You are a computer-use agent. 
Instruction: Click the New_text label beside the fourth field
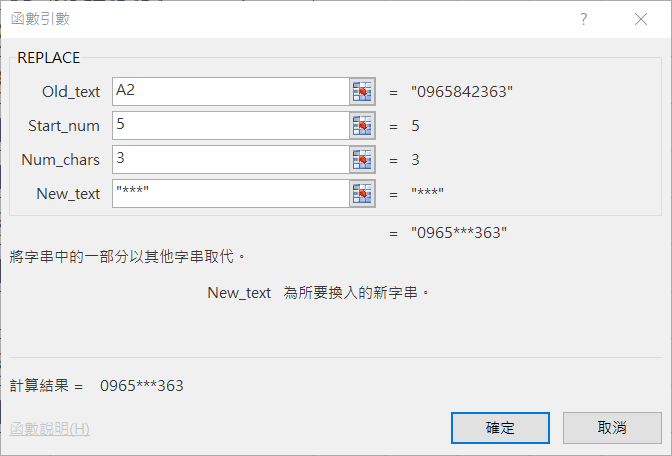(x=68, y=194)
